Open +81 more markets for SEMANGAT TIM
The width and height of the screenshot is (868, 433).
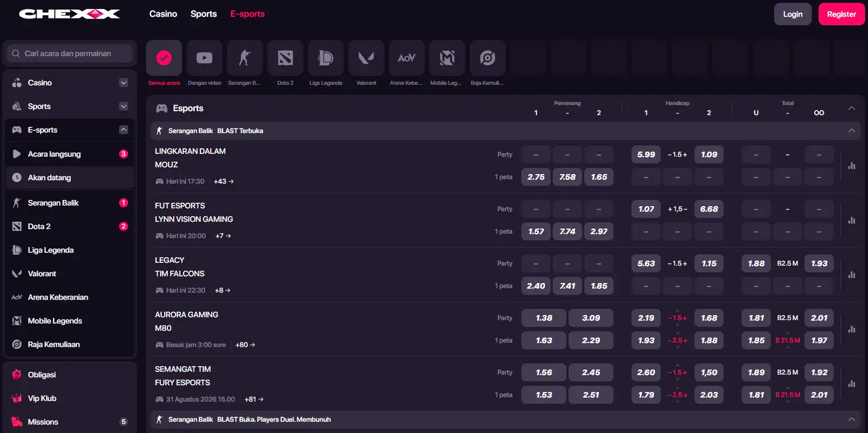click(x=254, y=399)
